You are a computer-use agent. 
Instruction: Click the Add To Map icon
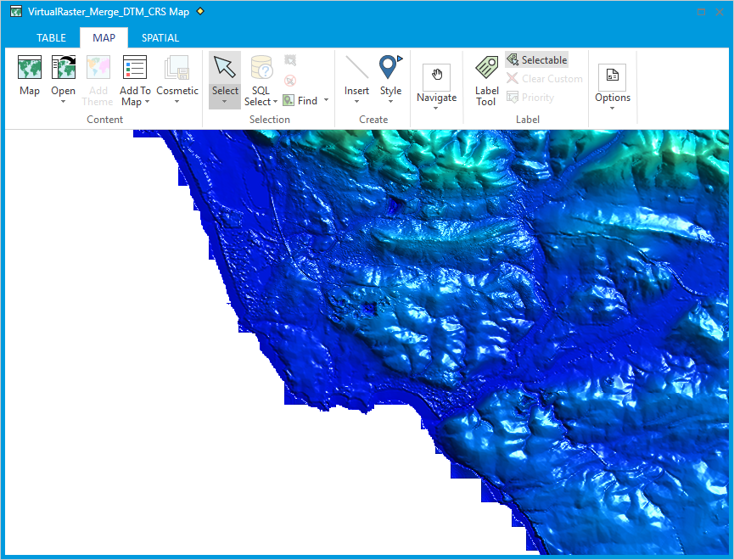click(134, 67)
